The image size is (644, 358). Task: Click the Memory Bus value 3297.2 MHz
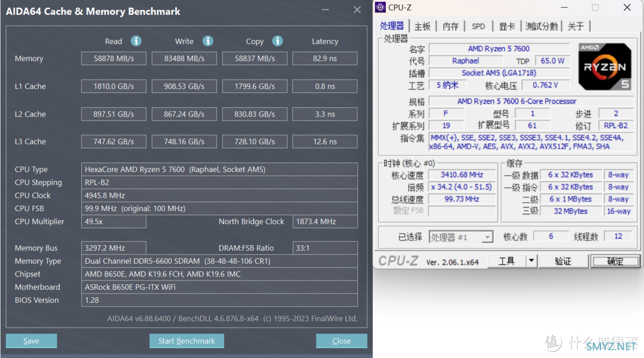(x=114, y=248)
